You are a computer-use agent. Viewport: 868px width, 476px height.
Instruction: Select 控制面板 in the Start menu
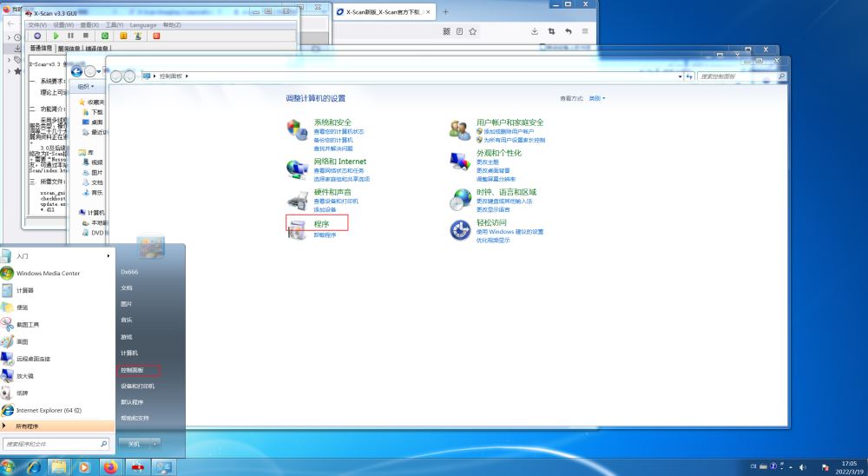(x=132, y=370)
